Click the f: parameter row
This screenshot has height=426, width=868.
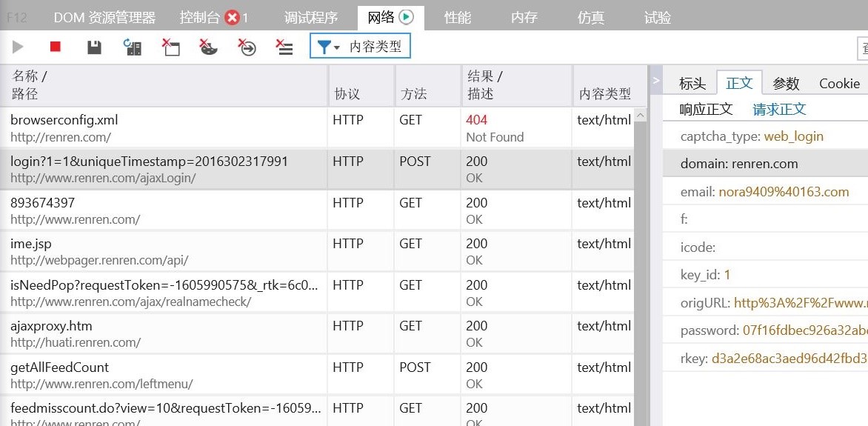click(x=765, y=219)
